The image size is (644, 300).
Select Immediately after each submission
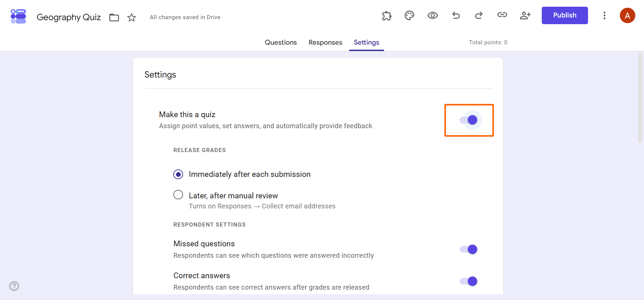[178, 174]
